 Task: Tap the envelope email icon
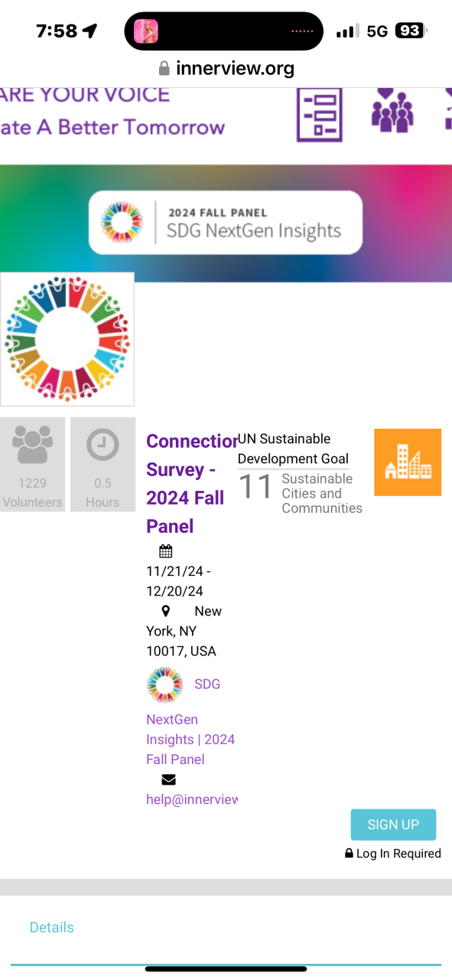169,779
